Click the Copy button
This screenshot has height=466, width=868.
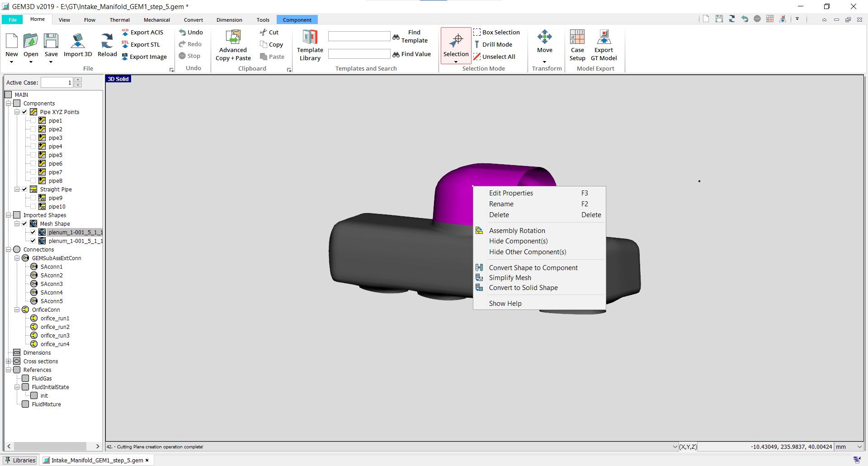[x=272, y=44]
